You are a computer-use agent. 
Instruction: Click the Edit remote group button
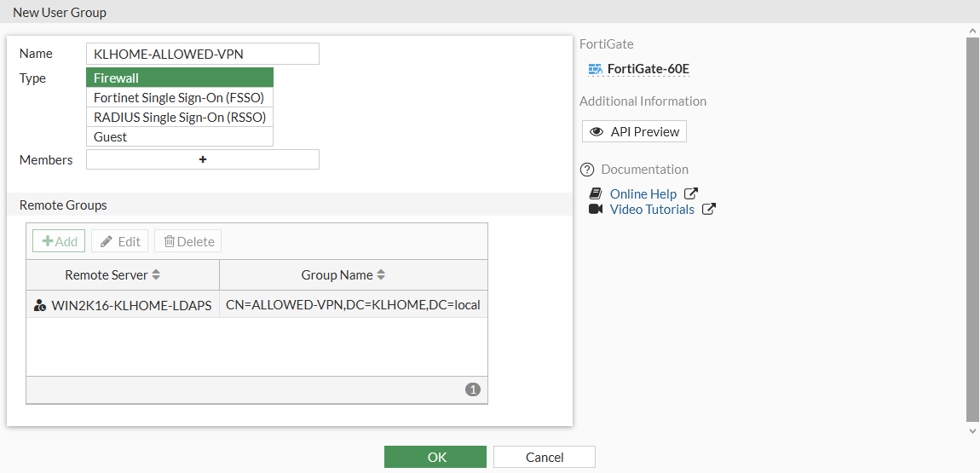120,241
